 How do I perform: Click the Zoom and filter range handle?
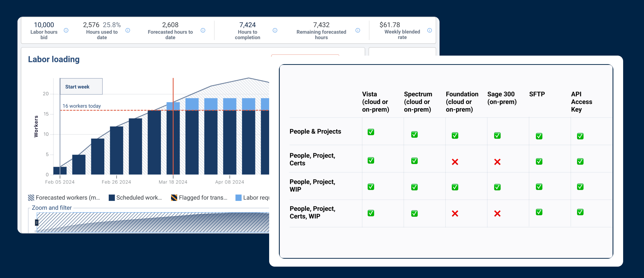37,222
